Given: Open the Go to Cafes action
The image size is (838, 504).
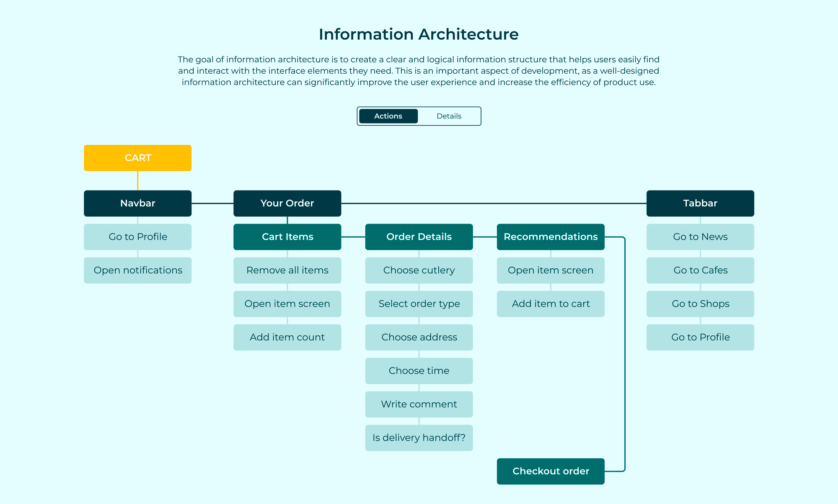Looking at the screenshot, I should (700, 270).
